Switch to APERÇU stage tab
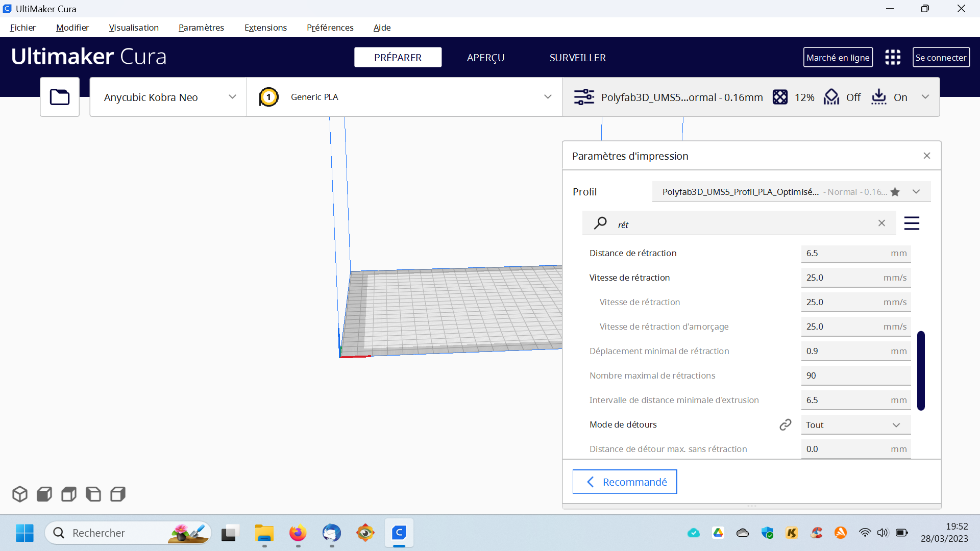 coord(485,57)
